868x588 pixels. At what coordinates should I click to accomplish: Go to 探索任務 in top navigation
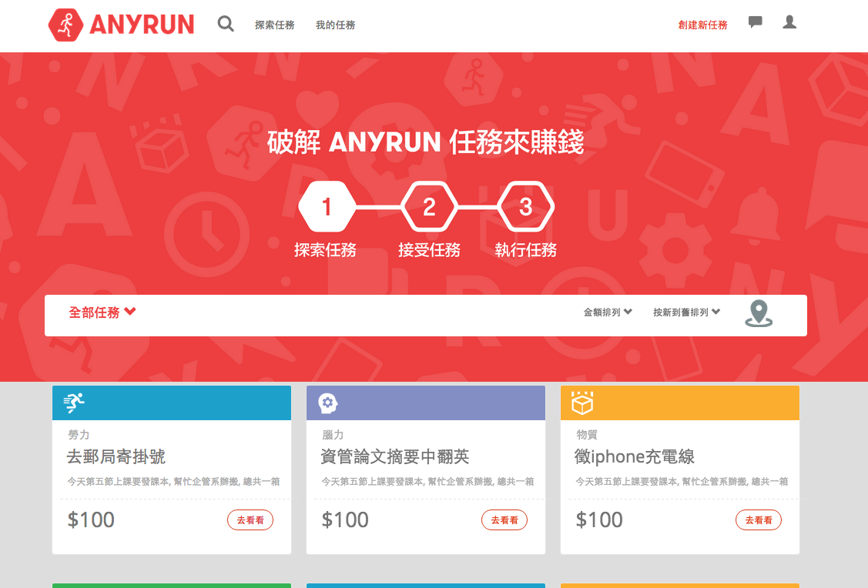point(274,25)
